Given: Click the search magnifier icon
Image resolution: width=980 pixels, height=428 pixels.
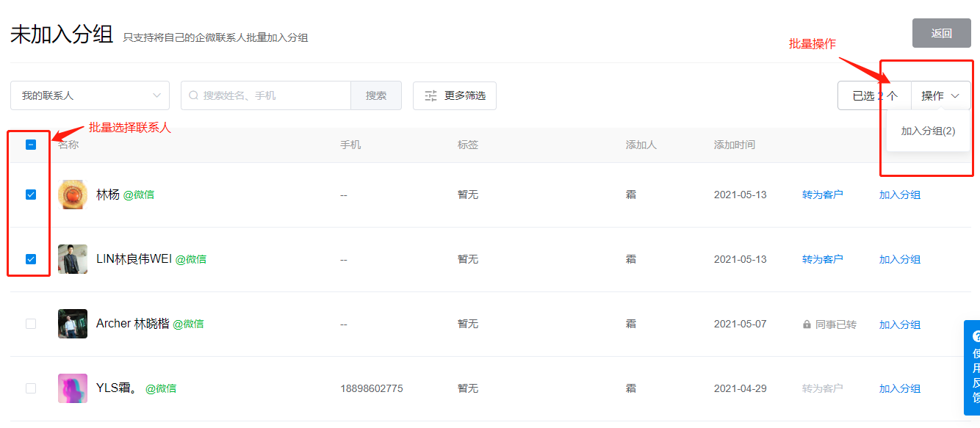Looking at the screenshot, I should click(x=194, y=95).
